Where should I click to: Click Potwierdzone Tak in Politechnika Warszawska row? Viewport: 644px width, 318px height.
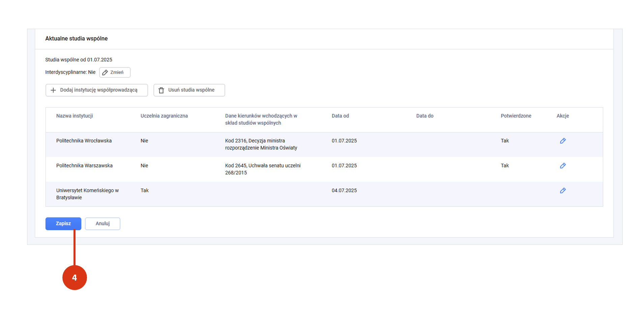(505, 166)
